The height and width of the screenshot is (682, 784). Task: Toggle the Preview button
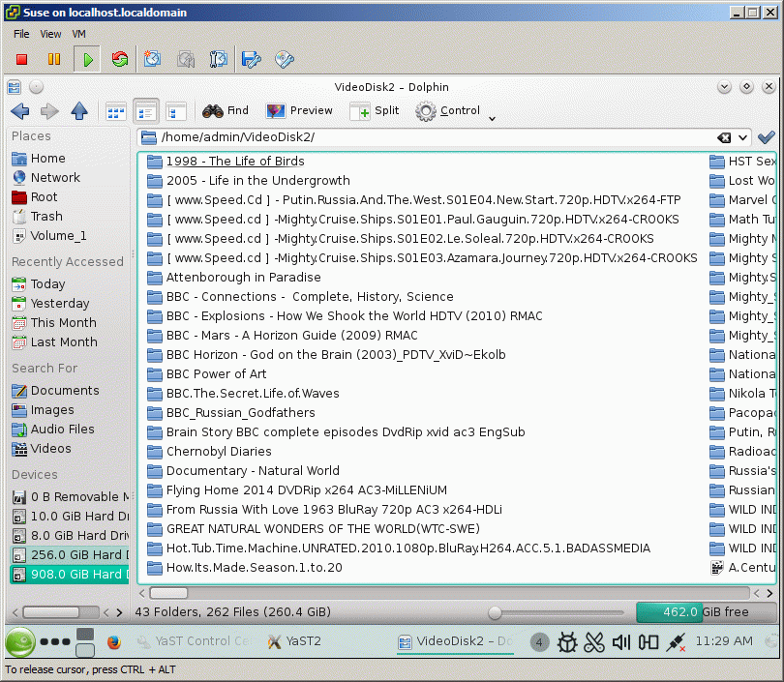[x=299, y=110]
